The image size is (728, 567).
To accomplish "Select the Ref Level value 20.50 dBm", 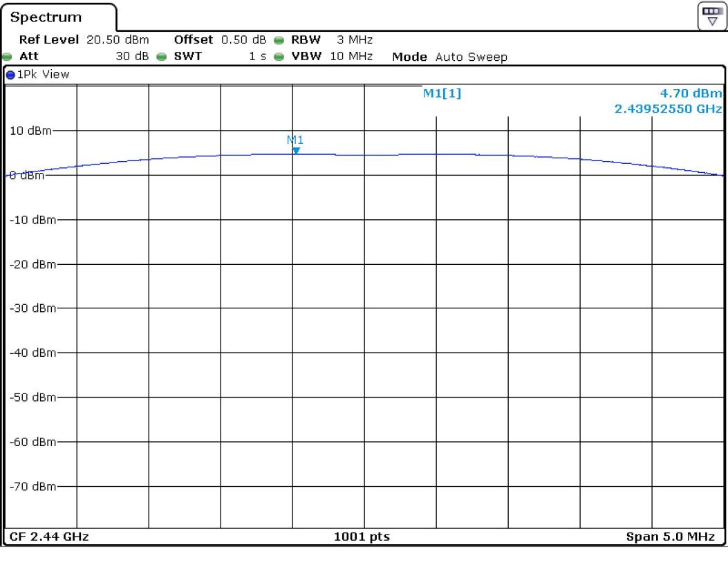I will (x=118, y=40).
